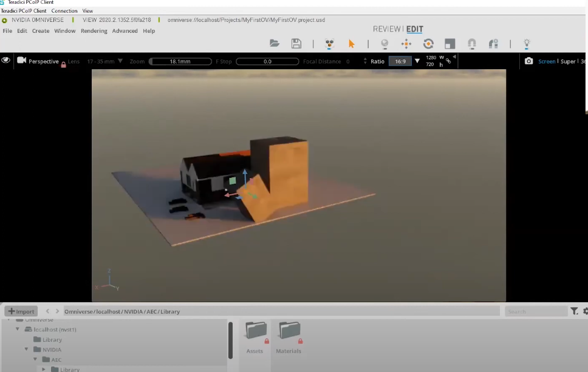588x372 pixels.
Task: Toggle the red camera lock icon
Action: pyautogui.click(x=63, y=65)
